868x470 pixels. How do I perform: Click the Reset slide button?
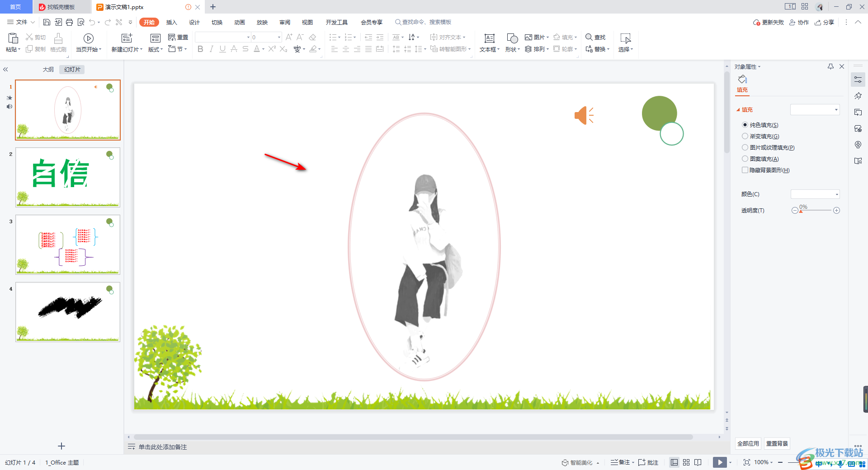point(178,37)
